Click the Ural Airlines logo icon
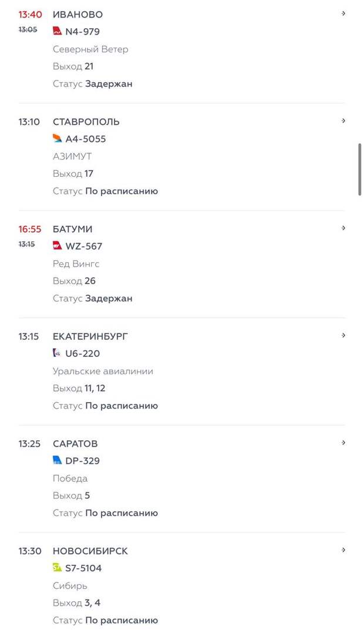The image size is (364, 637). click(x=57, y=353)
